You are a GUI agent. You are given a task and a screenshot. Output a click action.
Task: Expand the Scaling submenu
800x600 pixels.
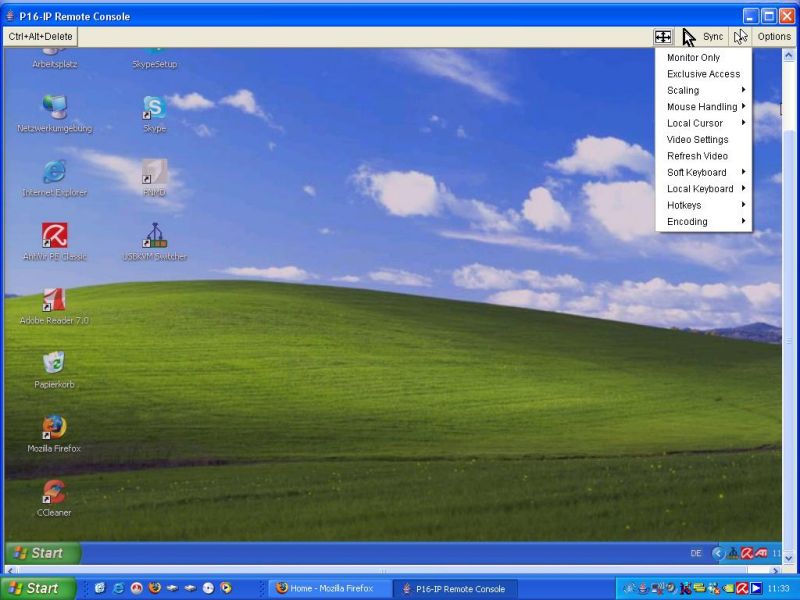704,90
